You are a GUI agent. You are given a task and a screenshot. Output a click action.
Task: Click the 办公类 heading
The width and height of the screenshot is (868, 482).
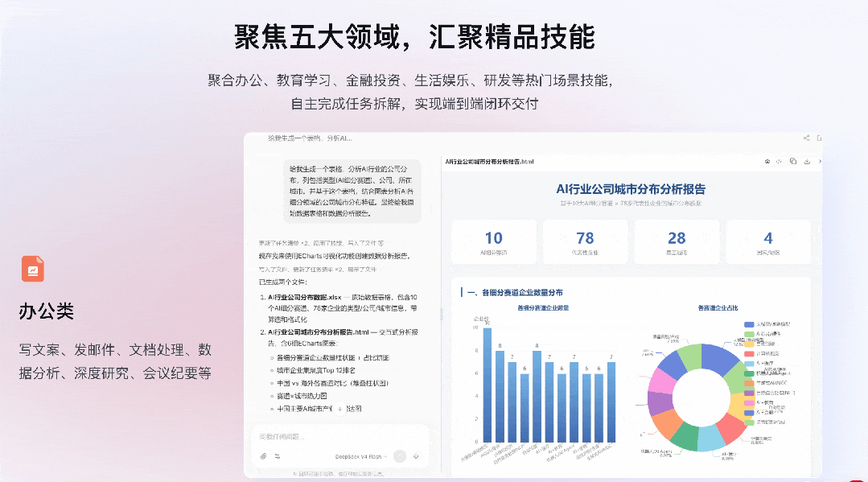point(47,311)
